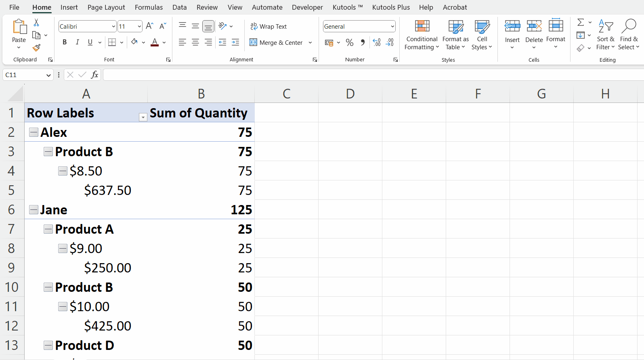Collapse the $9.00 price row
The height and width of the screenshot is (360, 644).
coord(63,248)
